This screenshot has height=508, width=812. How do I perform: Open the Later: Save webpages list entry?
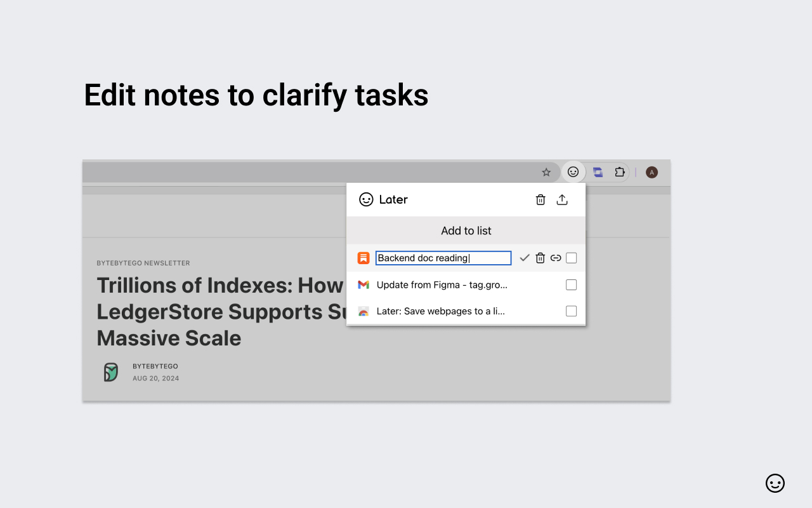[x=440, y=311]
